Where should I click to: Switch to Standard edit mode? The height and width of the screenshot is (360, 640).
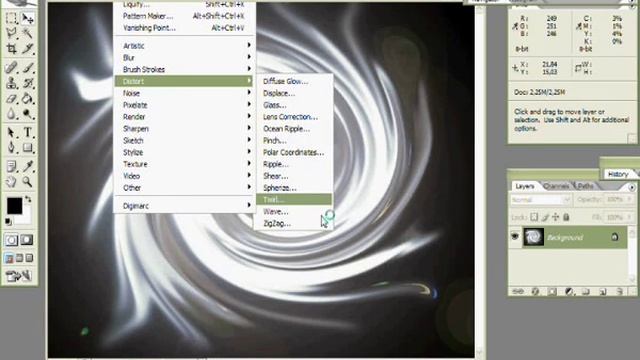tap(11, 240)
